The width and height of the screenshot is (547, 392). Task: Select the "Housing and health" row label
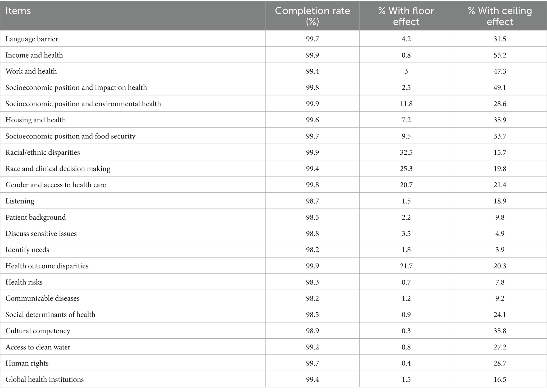36,120
